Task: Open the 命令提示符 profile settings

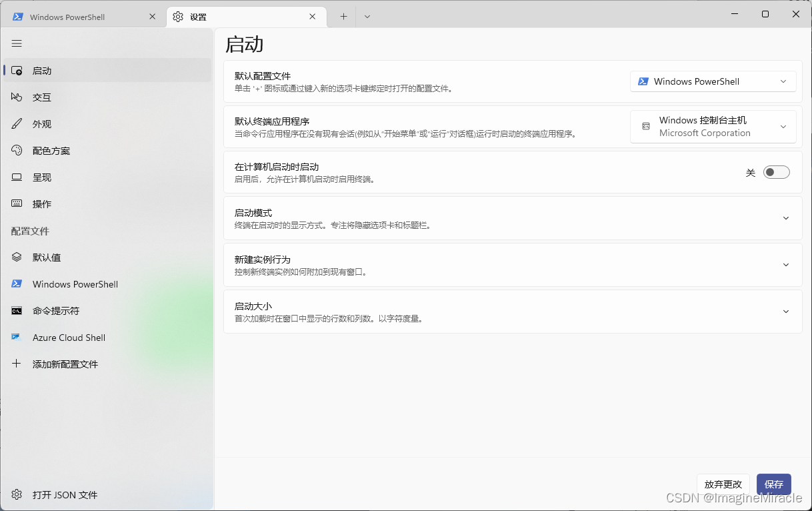Action: 107,311
